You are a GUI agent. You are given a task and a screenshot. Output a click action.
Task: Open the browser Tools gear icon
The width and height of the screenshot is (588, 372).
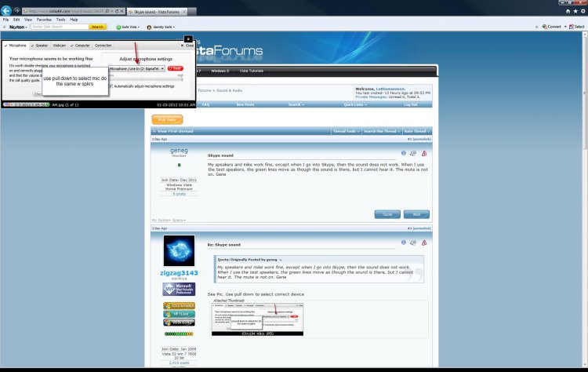(583, 11)
